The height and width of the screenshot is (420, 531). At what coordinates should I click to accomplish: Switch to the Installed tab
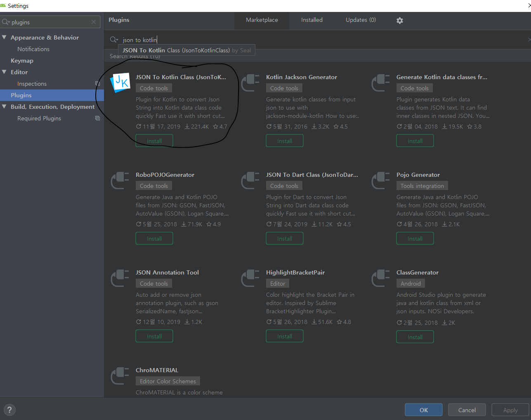[x=312, y=20]
